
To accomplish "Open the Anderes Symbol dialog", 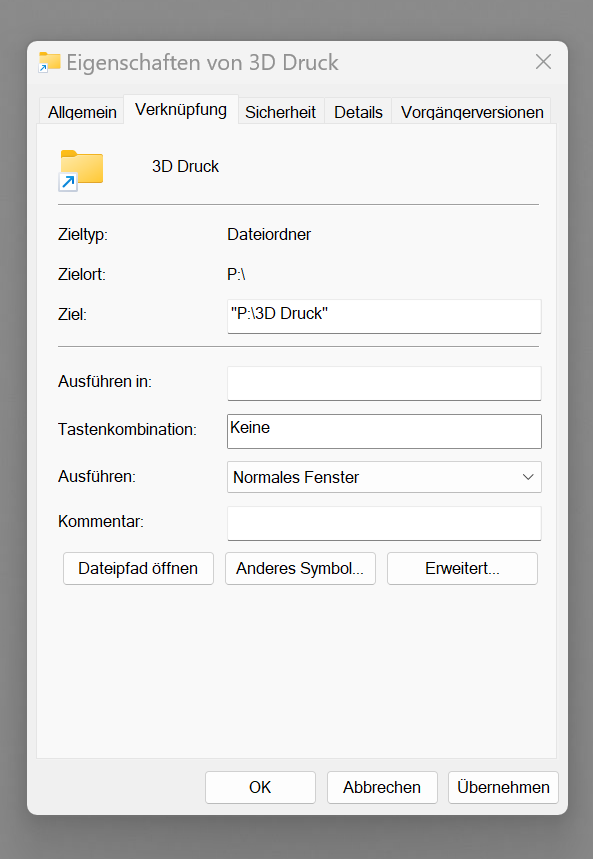I will click(x=300, y=568).
